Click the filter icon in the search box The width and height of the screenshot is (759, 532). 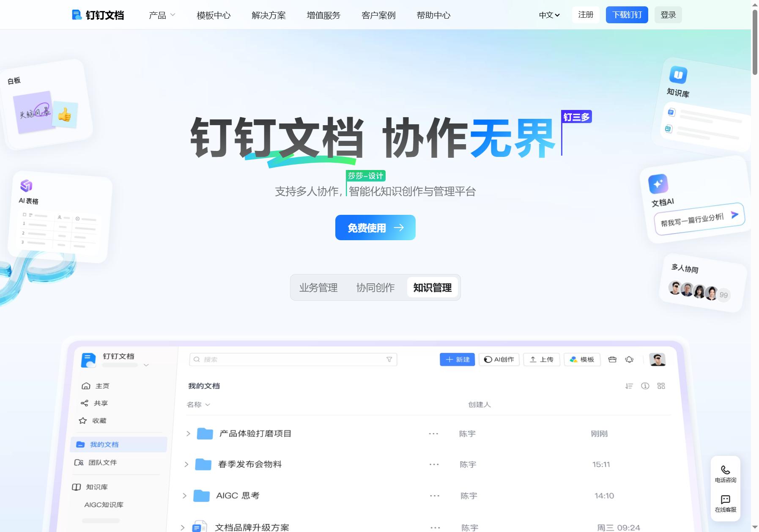tap(389, 359)
